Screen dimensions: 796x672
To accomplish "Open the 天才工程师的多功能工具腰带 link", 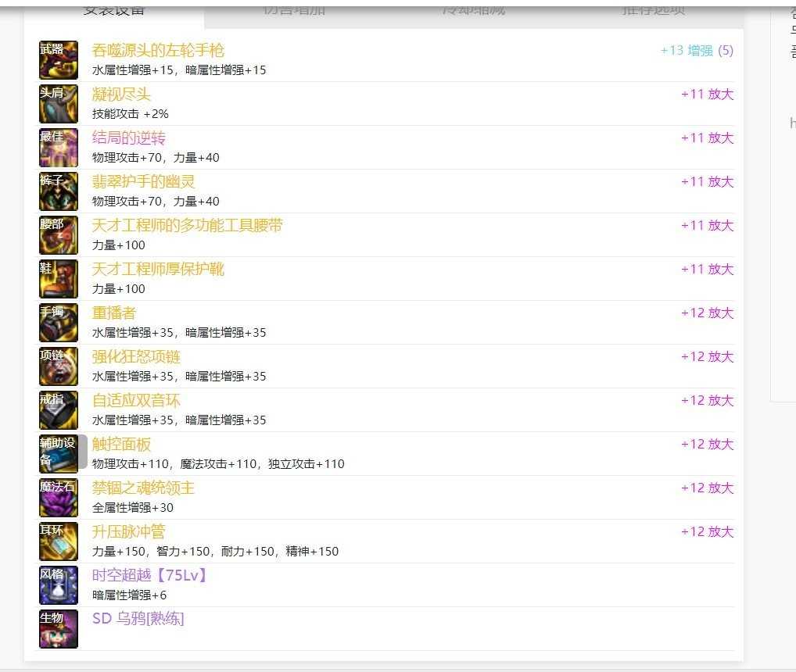I will [x=188, y=225].
